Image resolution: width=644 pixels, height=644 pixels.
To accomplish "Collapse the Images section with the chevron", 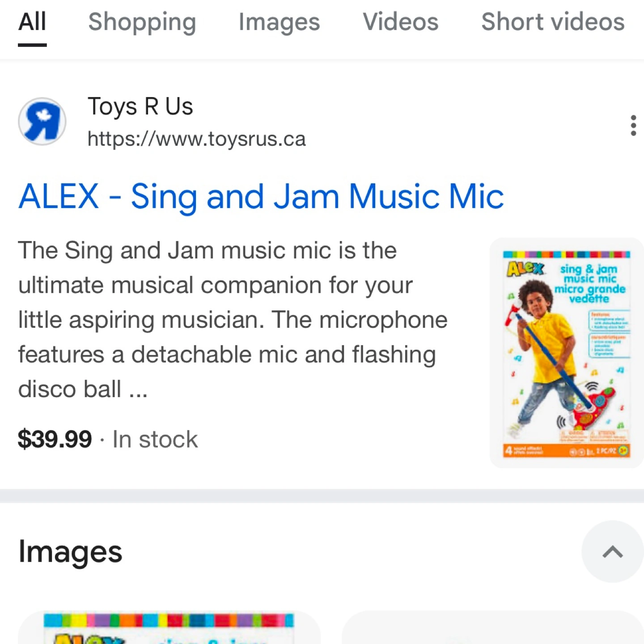I will click(612, 551).
